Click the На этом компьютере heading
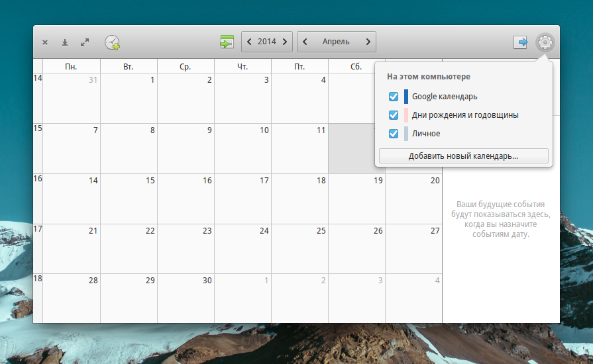The image size is (593, 364). (429, 77)
